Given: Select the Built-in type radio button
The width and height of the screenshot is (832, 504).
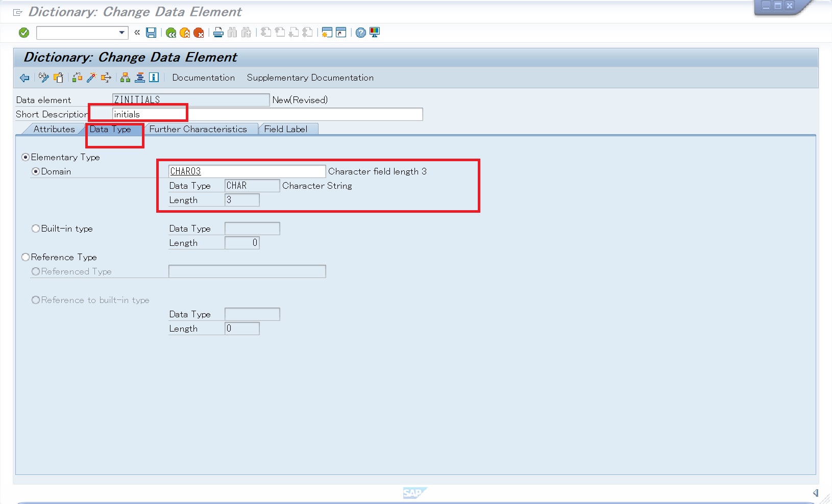Looking at the screenshot, I should [x=36, y=229].
